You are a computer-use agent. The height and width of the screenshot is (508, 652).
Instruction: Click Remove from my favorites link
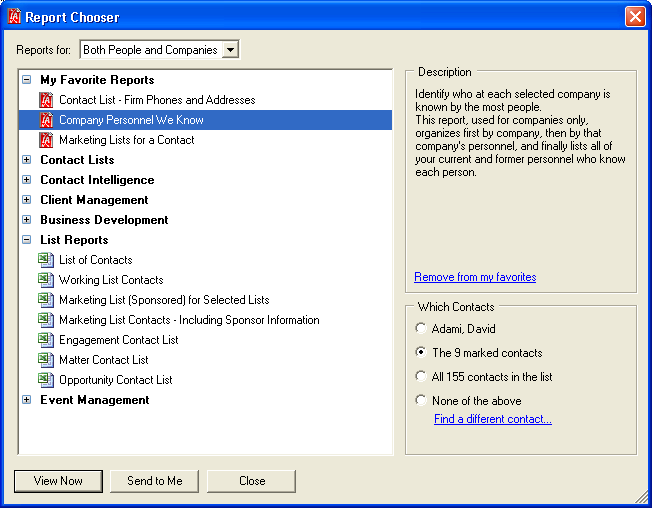click(x=475, y=277)
